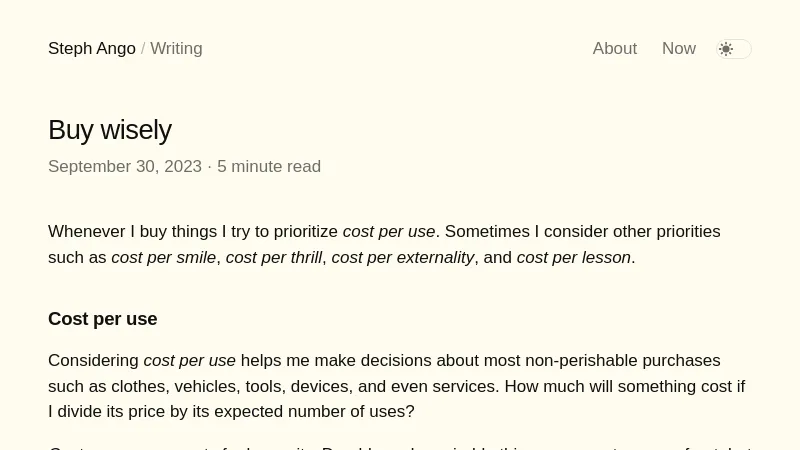The width and height of the screenshot is (800, 450).
Task: Open the About page
Action: pos(614,49)
